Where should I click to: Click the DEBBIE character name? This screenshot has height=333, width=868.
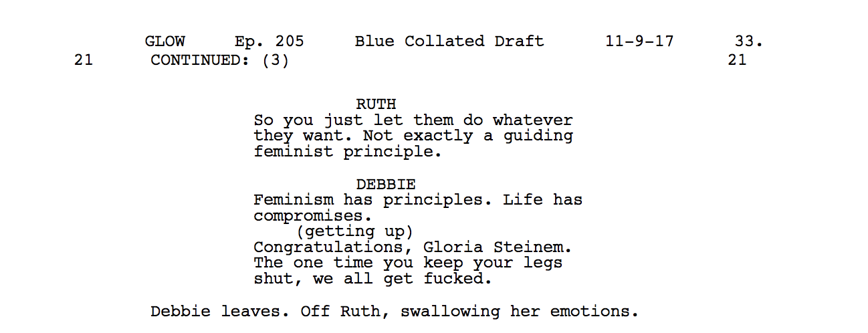click(386, 184)
